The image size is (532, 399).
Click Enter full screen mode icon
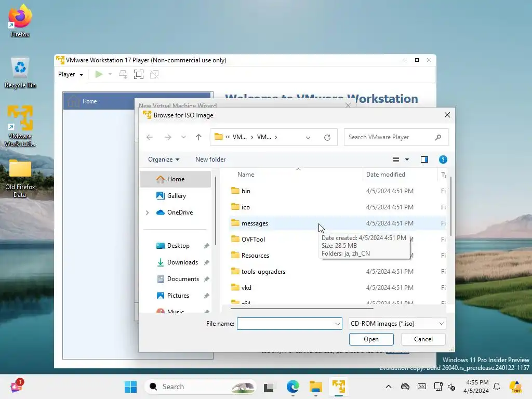tap(138, 74)
